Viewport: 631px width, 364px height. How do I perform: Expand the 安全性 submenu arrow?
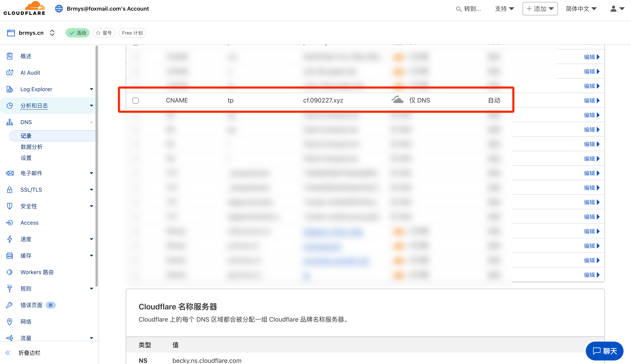tap(92, 206)
